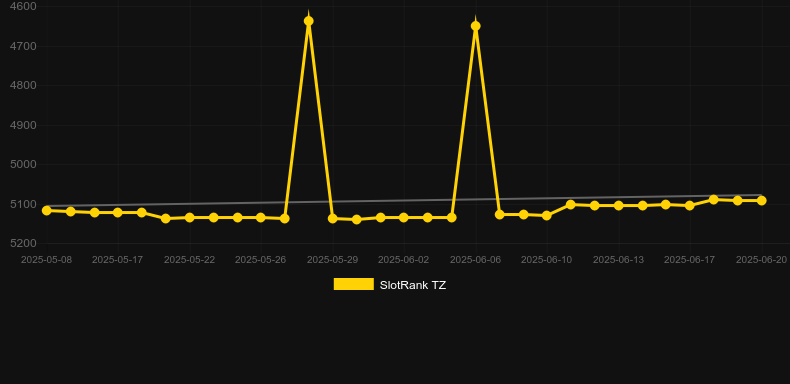Select the first peak point near 4640
Image resolution: width=790 pixels, height=384 pixels.
coord(309,21)
